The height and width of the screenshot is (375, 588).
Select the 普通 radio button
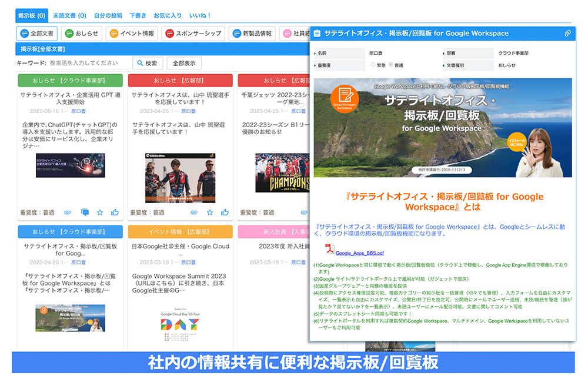coord(391,65)
